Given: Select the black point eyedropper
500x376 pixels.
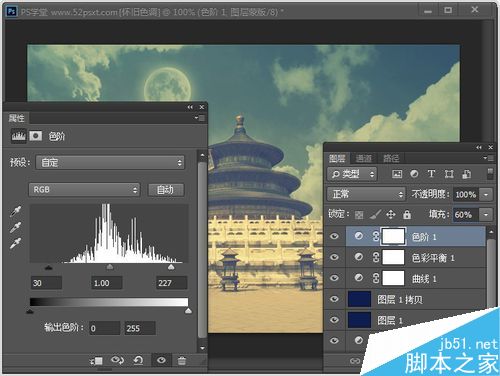Looking at the screenshot, I should pyautogui.click(x=16, y=211).
